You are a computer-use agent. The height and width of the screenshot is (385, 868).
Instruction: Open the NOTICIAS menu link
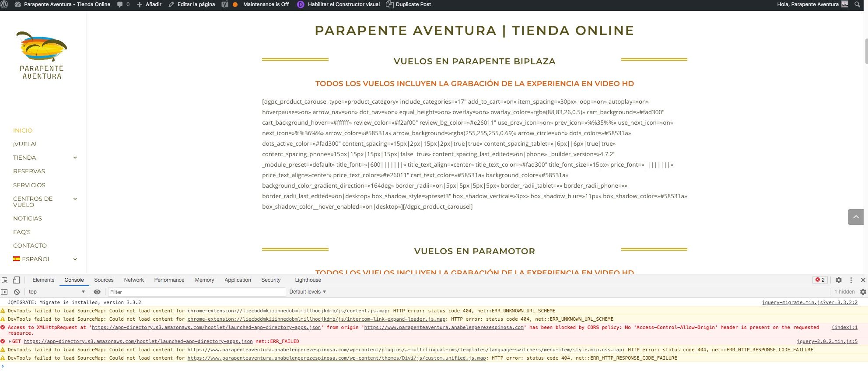tap(28, 218)
